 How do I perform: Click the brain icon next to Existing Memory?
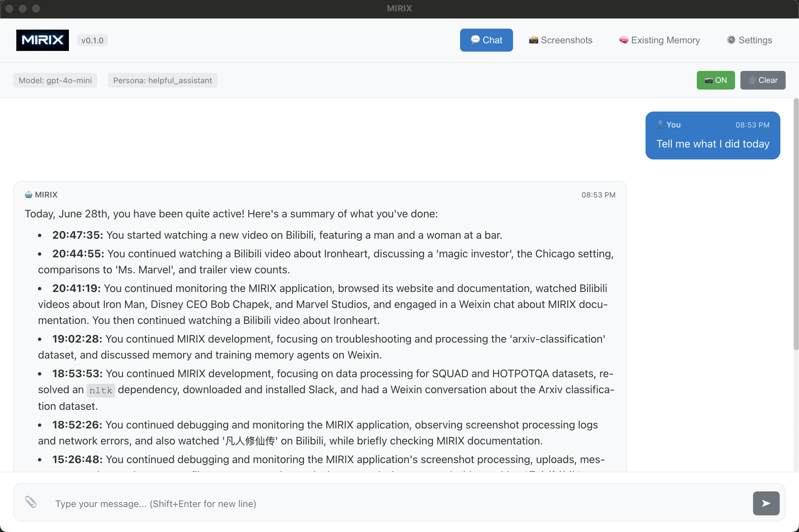point(623,40)
